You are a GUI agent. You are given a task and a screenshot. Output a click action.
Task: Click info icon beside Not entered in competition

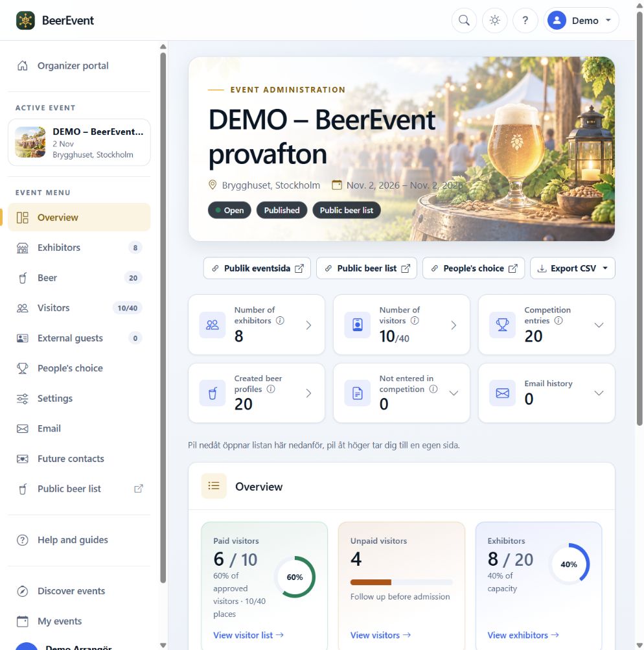(x=433, y=389)
